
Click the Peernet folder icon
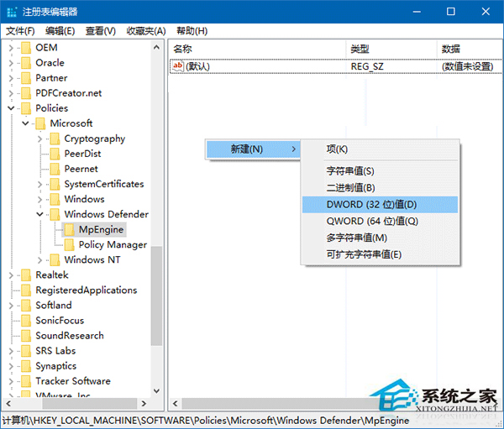point(55,169)
